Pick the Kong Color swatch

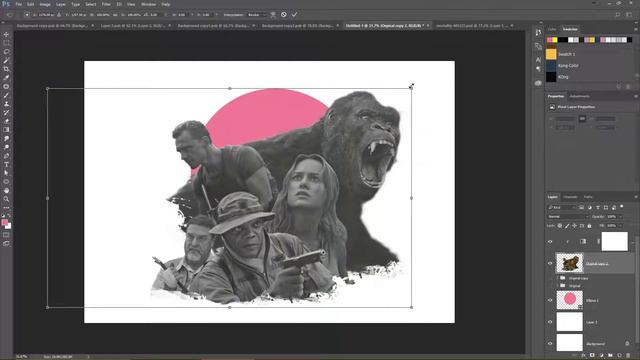click(x=551, y=65)
